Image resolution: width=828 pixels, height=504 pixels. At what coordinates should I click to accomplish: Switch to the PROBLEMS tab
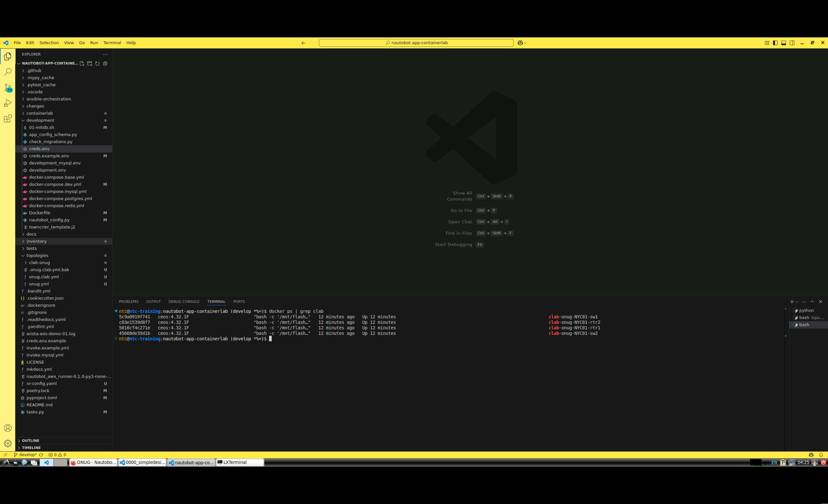128,301
